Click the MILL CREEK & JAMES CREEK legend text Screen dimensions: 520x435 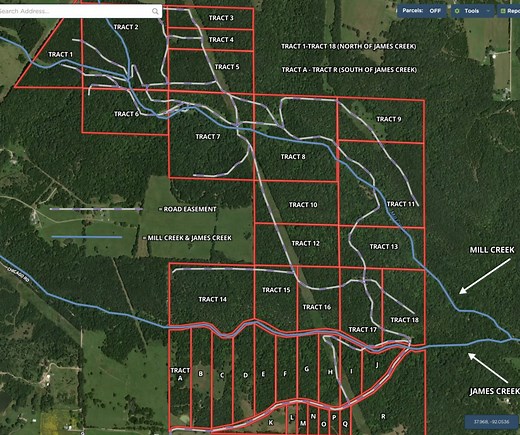coord(189,238)
